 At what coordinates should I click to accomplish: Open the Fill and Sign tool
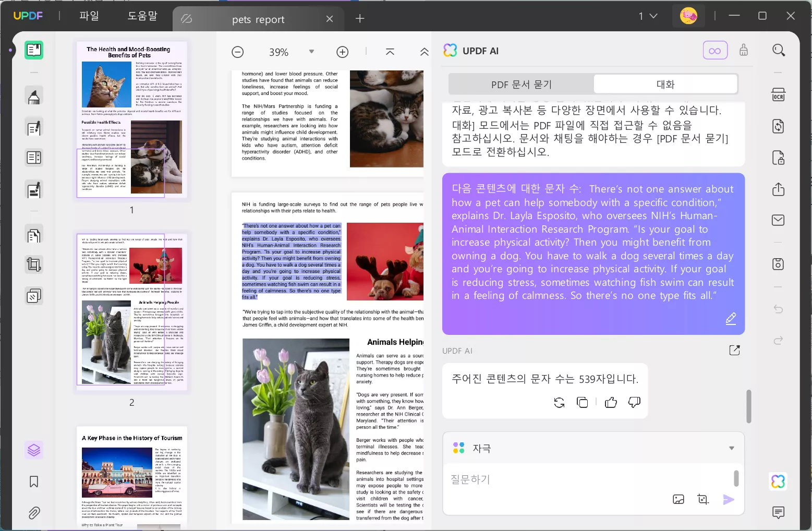tap(34, 190)
